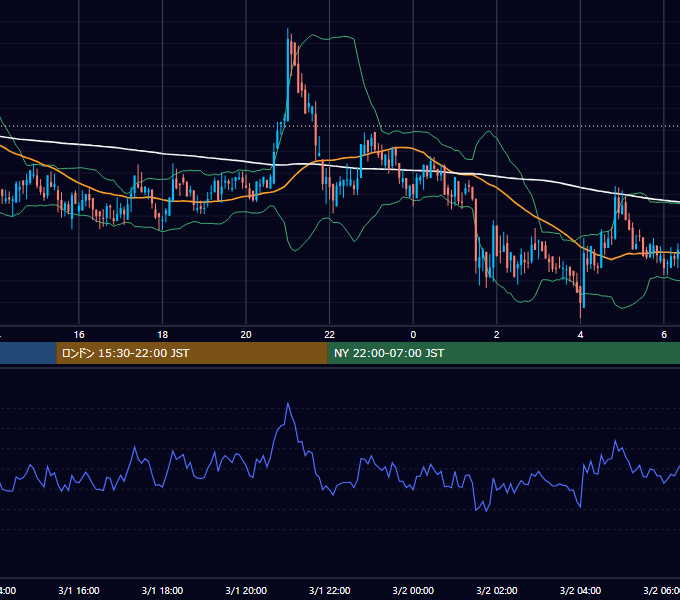Click the tallest candlestick spike near 21:00
Screen dimensions: 680x600
[288, 74]
